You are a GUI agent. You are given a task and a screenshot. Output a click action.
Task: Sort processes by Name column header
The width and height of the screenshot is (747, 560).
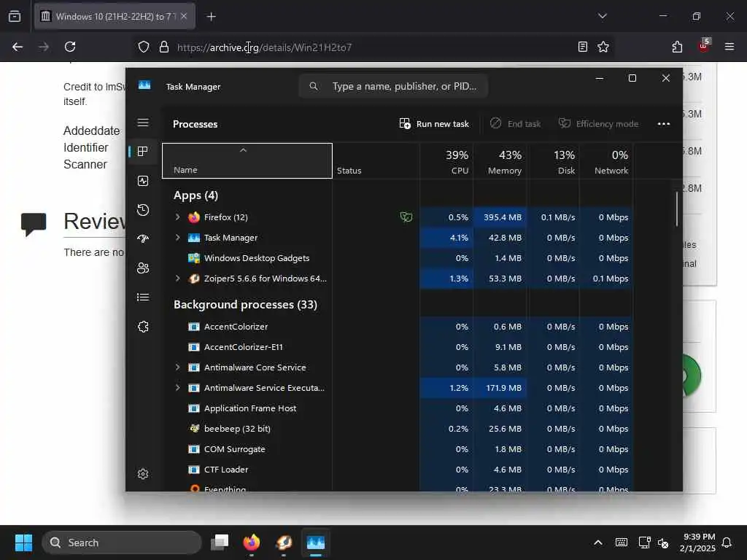click(247, 161)
